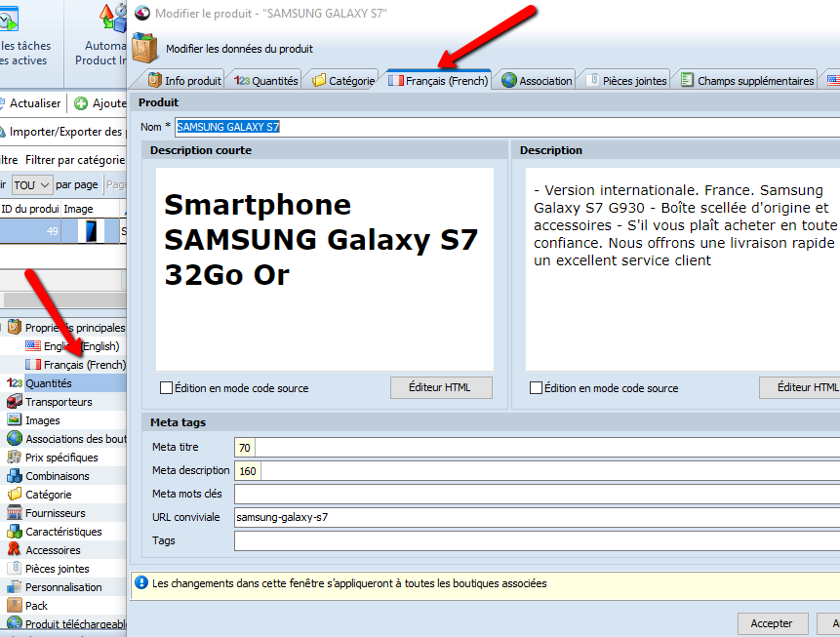Click the US flag icon beside English
This screenshot has width=840, height=637.
(x=33, y=345)
